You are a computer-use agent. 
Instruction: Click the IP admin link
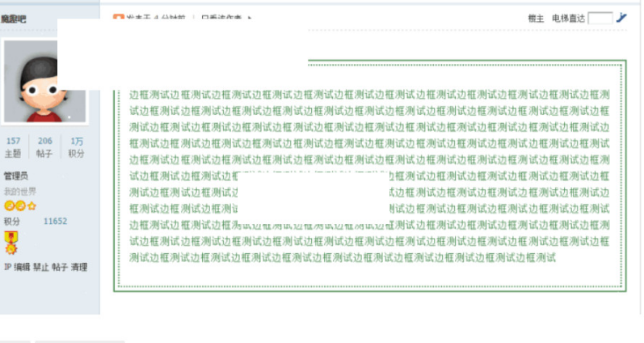[7, 267]
